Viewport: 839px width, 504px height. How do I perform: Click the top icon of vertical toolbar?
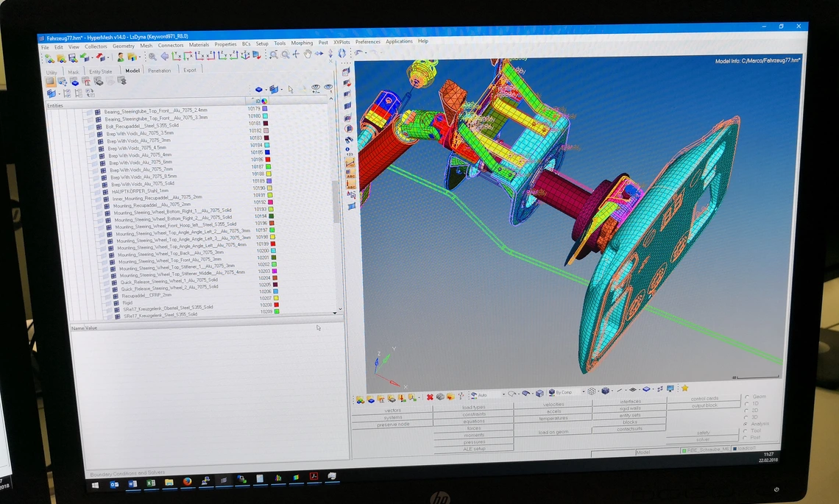tap(346, 71)
